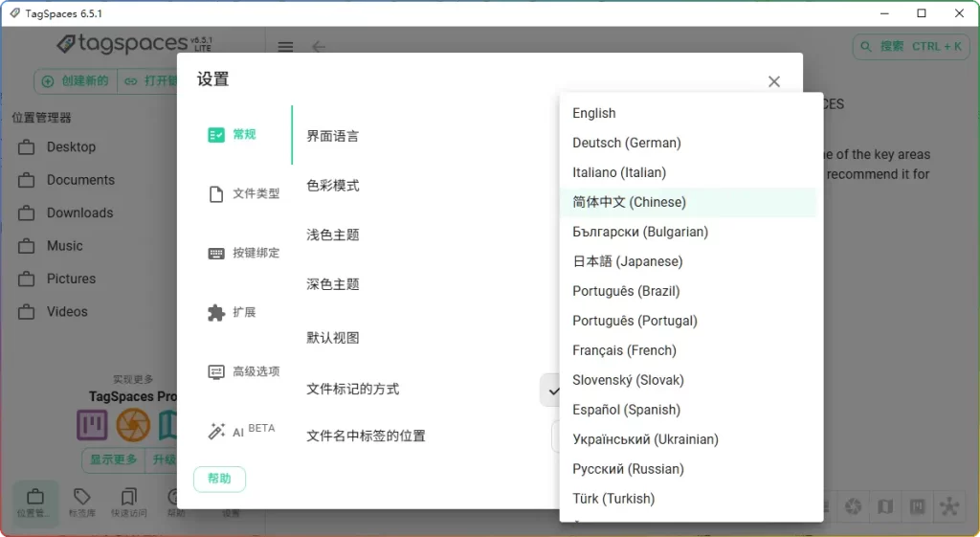Viewport: 980px width, 537px height.
Task: Close the 设置 settings dialog
Action: coord(773,82)
